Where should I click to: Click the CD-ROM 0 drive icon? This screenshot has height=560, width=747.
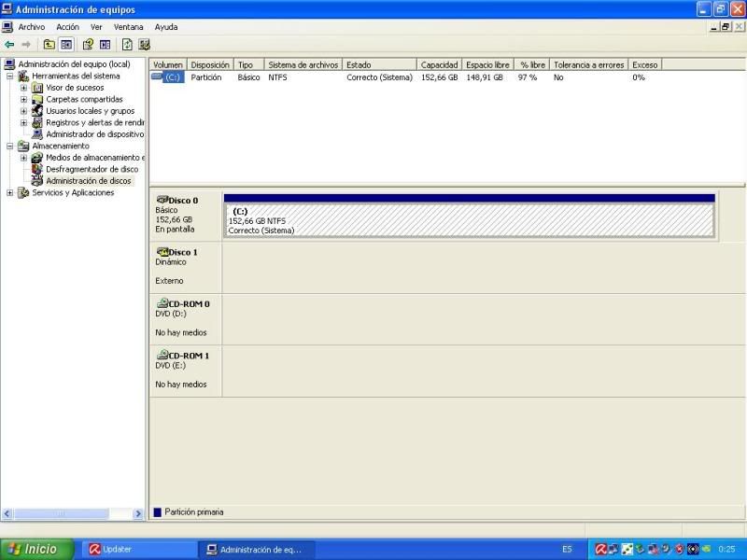[x=162, y=302]
